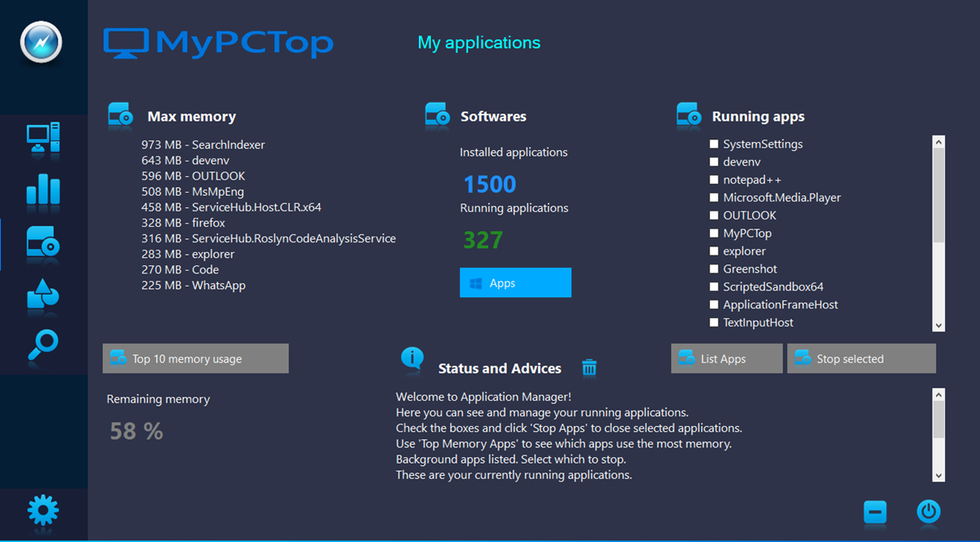Click the Apps button under Running applications count
This screenshot has height=542, width=980.
pyautogui.click(x=515, y=282)
